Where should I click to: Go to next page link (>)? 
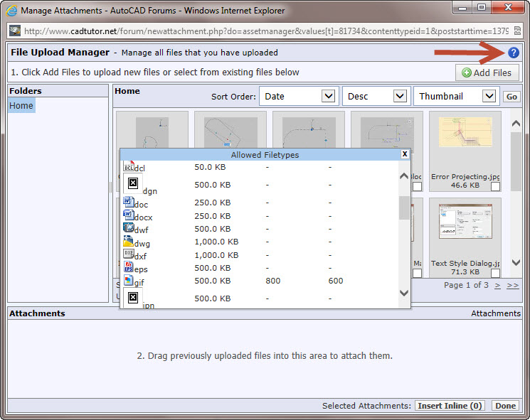click(x=497, y=285)
